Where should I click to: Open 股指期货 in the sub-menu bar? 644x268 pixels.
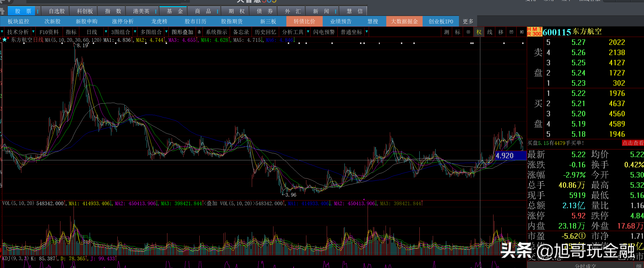pyautogui.click(x=232, y=22)
